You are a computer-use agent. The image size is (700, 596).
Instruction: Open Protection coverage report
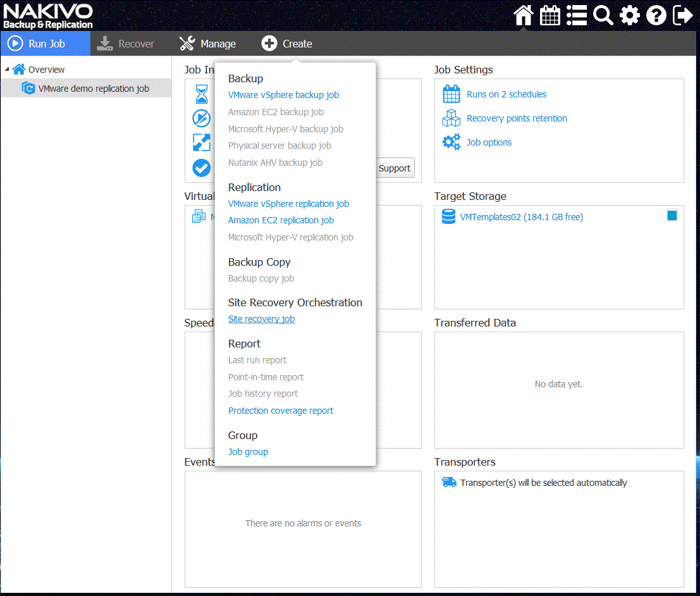(281, 410)
